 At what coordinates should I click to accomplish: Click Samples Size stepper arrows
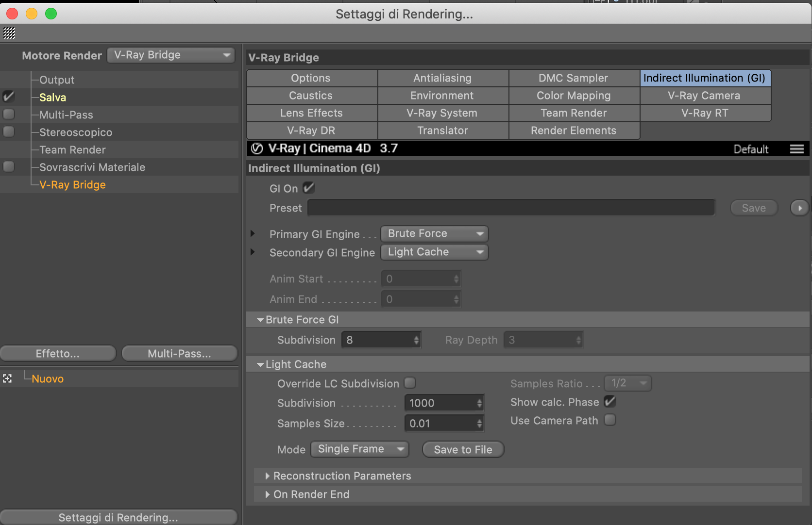pyautogui.click(x=479, y=424)
